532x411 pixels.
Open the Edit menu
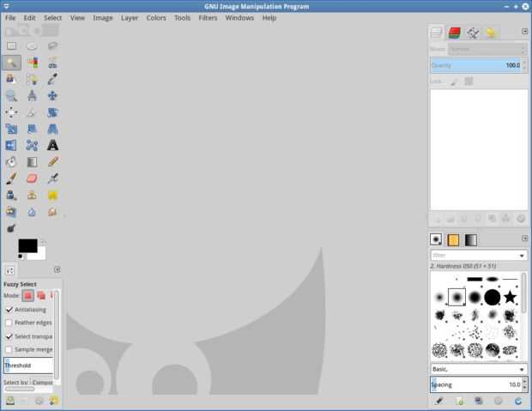[29, 18]
